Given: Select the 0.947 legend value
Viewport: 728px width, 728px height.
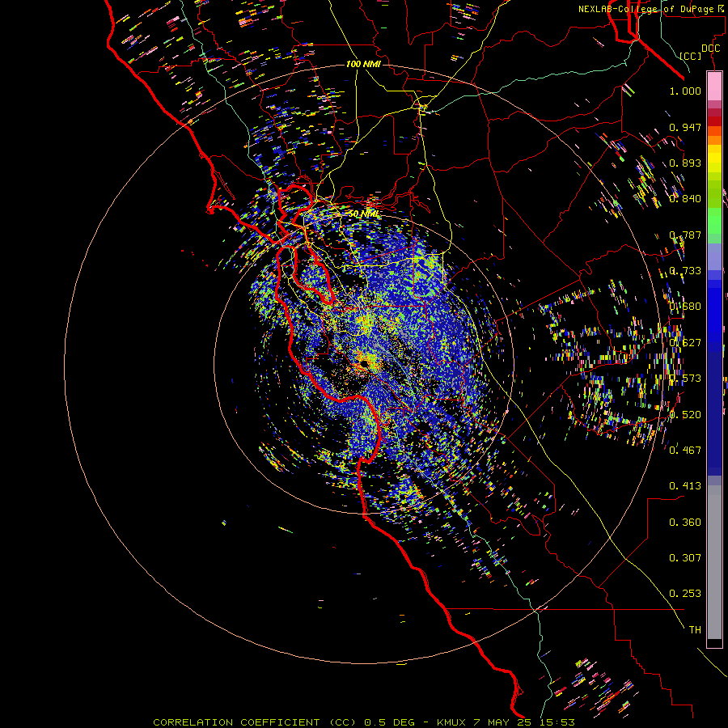Looking at the screenshot, I should (685, 127).
